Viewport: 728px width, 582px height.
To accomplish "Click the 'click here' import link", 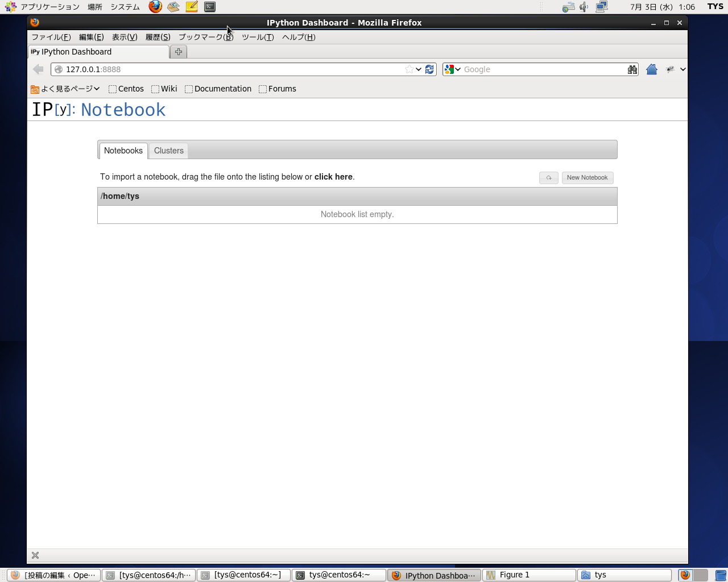I will (333, 177).
